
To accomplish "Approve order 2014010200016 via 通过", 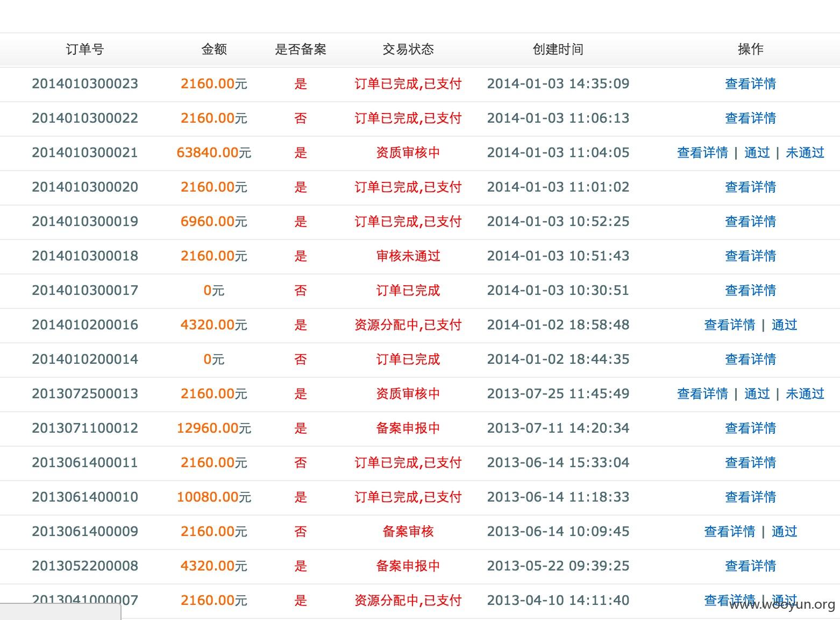I will tap(784, 325).
